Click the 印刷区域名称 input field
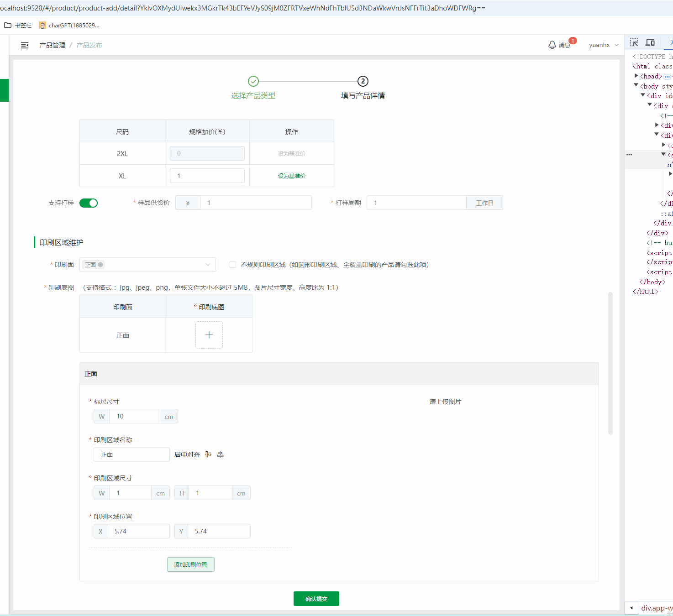673x616 pixels. click(131, 454)
